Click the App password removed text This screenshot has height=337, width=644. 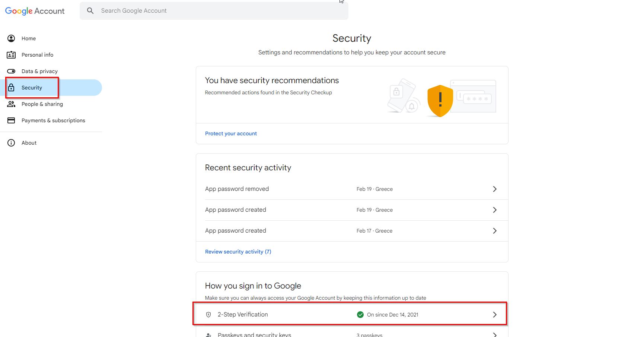tap(237, 189)
